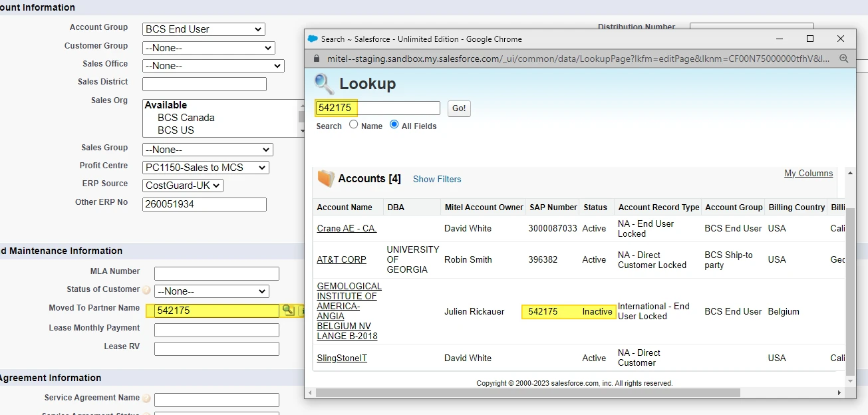Screen dimensions: 868x415
Task: Open the SlingStoneIT account link
Action: point(342,358)
